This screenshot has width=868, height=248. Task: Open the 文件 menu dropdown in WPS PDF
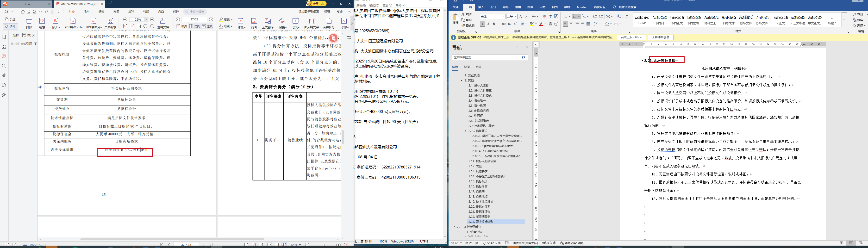[x=8, y=12]
